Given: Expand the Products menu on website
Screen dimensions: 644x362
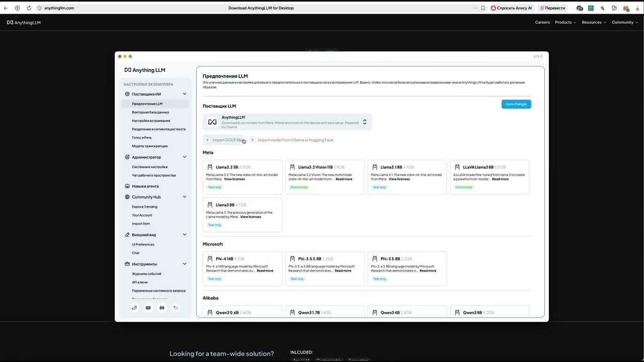Looking at the screenshot, I should (566, 22).
